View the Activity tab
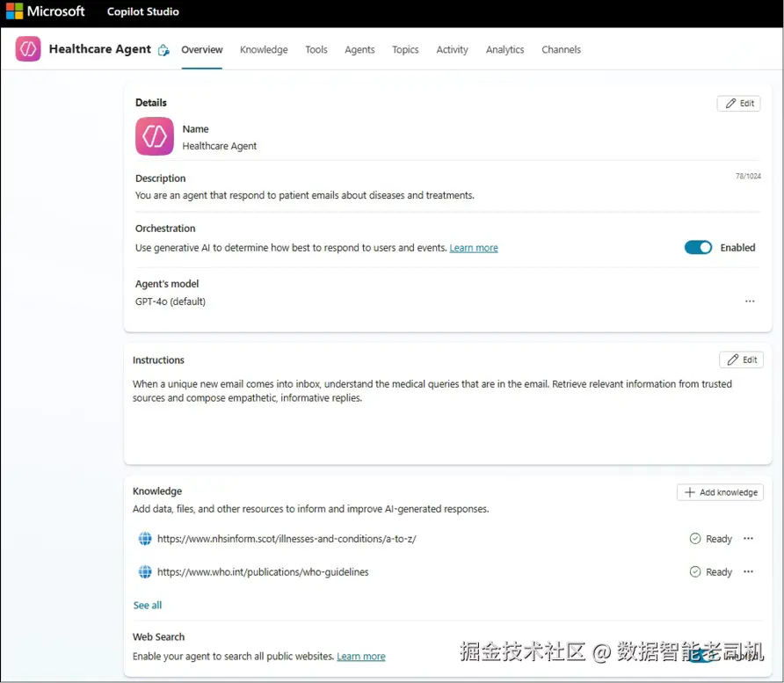This screenshot has height=683, width=784. tap(453, 49)
